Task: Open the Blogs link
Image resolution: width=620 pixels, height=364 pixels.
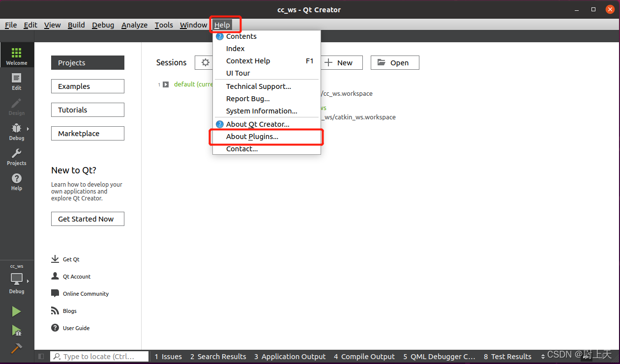Action: (64, 311)
